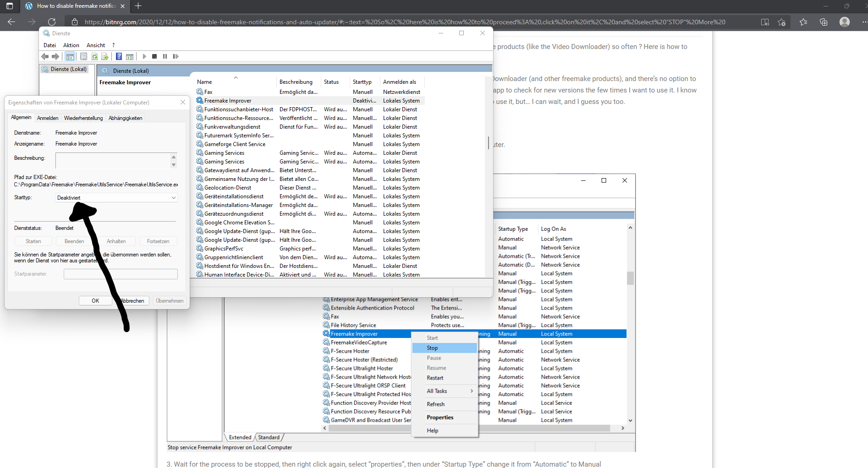The image size is (868, 468).
Task: Sort by the Starttyp column header
Action: click(365, 82)
